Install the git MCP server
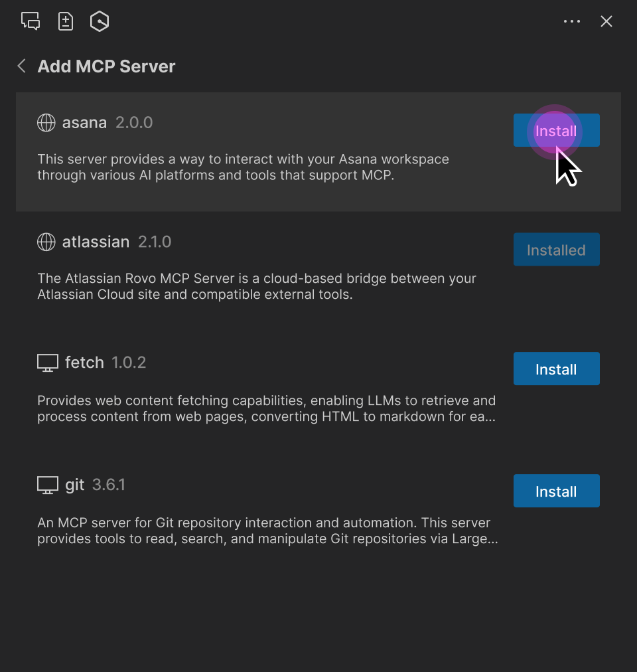Image resolution: width=637 pixels, height=672 pixels. click(556, 491)
